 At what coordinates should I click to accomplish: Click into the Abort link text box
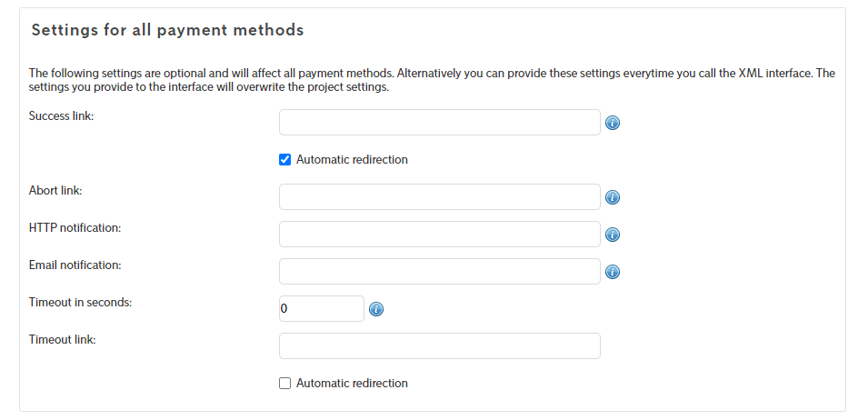[439, 197]
